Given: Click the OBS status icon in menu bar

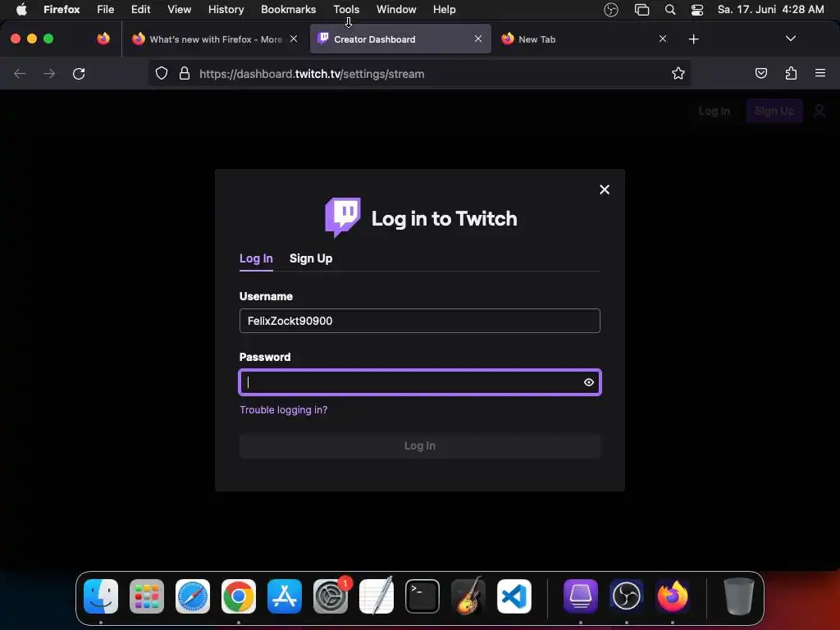Looking at the screenshot, I should (x=610, y=10).
